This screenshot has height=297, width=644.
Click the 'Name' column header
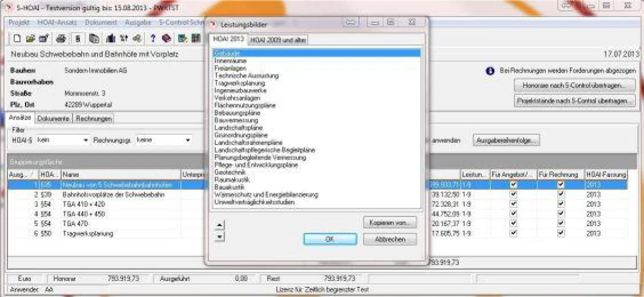[70, 175]
